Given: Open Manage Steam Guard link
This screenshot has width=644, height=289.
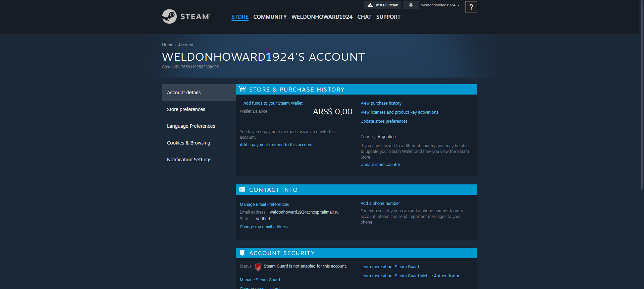Looking at the screenshot, I should click(x=260, y=280).
